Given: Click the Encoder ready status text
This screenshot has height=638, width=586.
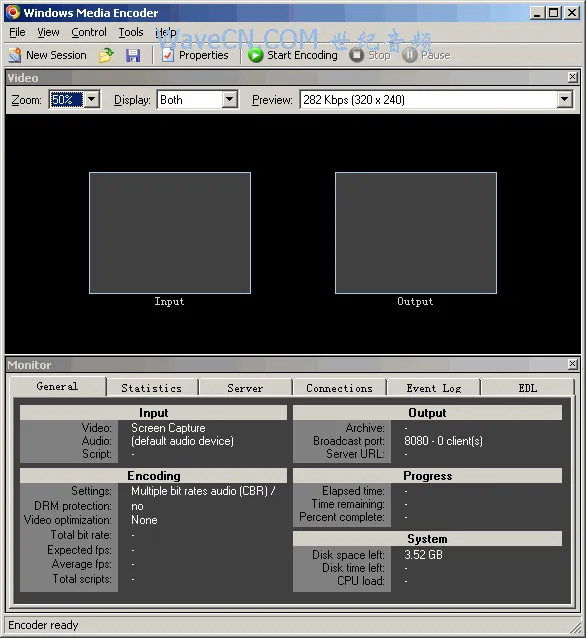Looking at the screenshot, I should (43, 625).
